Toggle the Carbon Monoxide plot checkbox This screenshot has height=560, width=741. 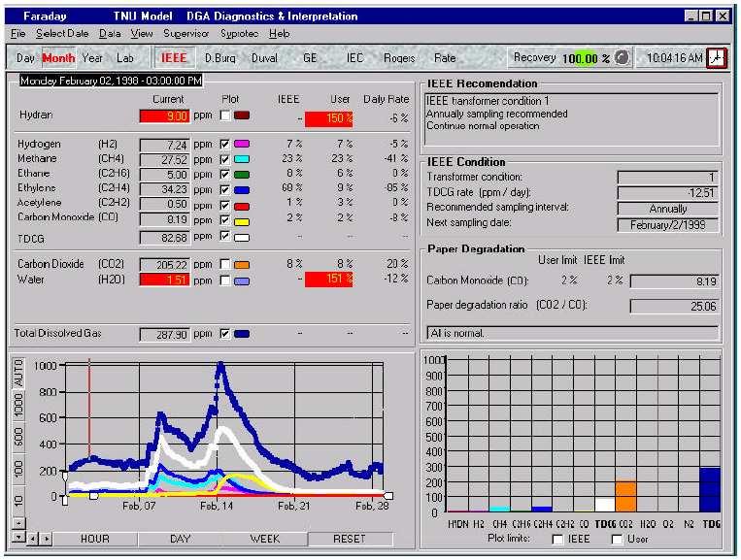[x=225, y=220]
